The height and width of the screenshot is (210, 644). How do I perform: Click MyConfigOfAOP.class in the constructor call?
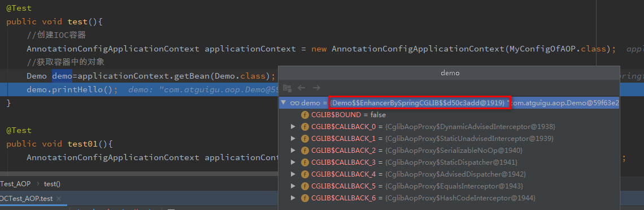click(558, 49)
